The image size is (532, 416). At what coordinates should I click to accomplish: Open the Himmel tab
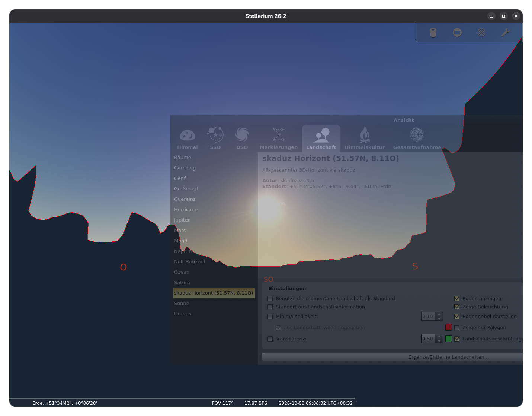click(x=188, y=139)
